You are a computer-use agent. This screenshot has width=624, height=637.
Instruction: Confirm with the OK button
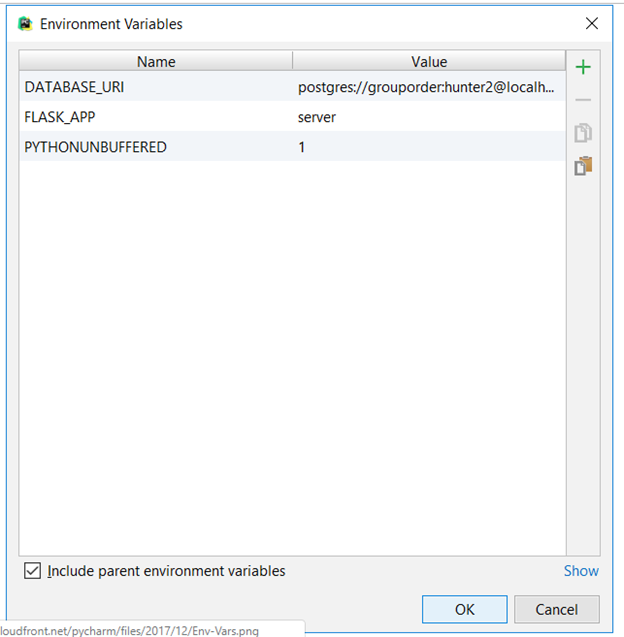tap(464, 609)
